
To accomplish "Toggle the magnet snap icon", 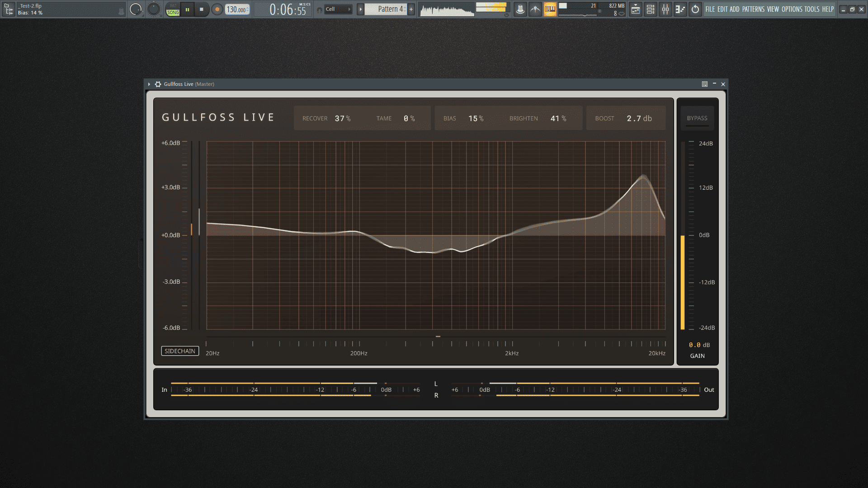I will 320,9.
